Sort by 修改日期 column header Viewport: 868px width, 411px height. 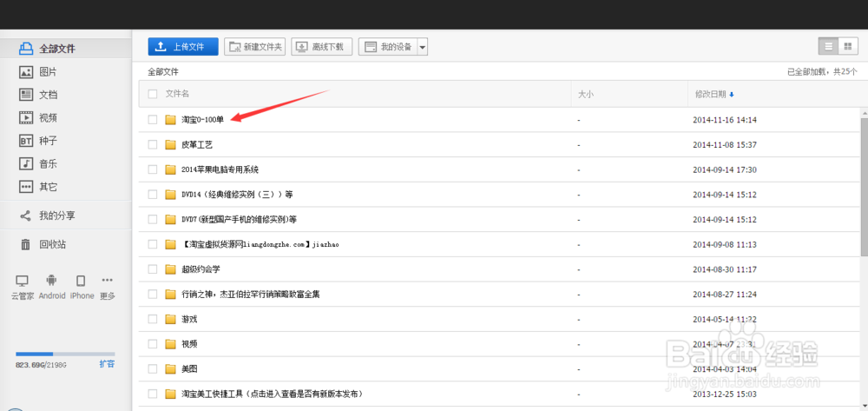[714, 94]
